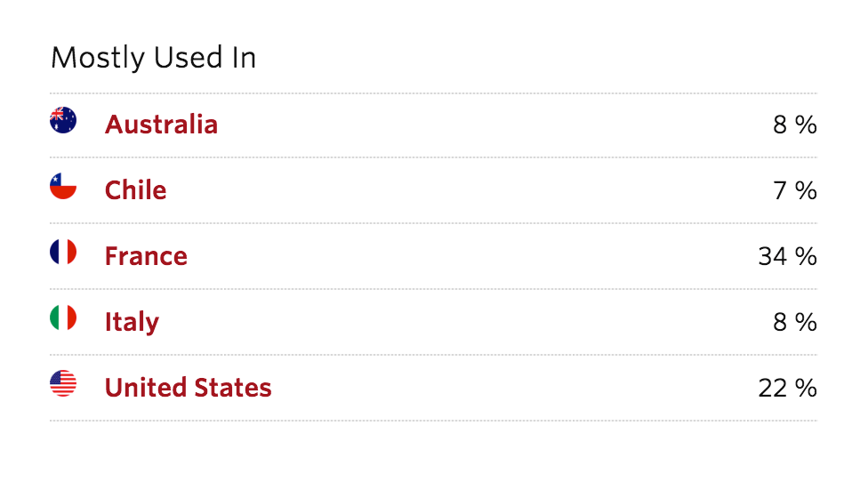Click the dotted divider between Australia and Chile
The width and height of the screenshot is (868, 482).
(x=433, y=157)
